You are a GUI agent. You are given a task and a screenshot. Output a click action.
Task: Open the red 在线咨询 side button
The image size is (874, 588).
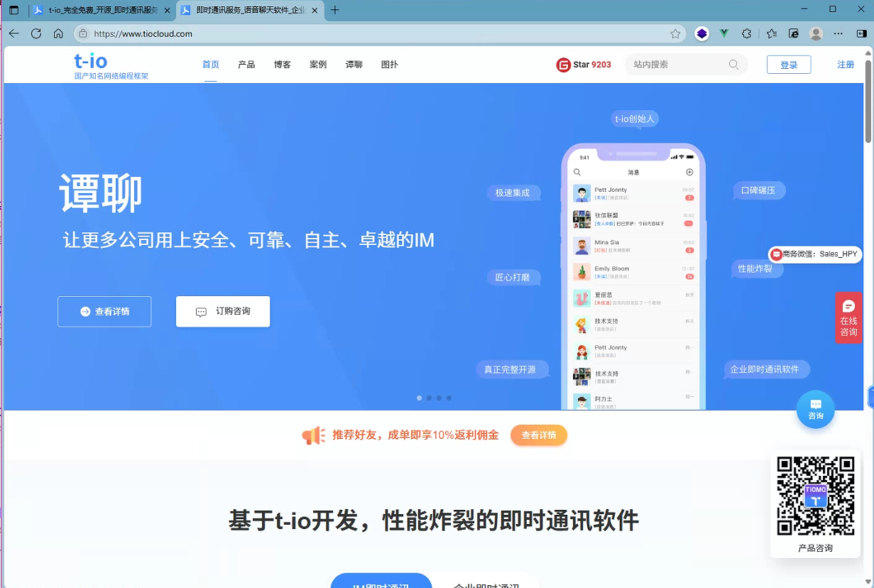click(848, 317)
